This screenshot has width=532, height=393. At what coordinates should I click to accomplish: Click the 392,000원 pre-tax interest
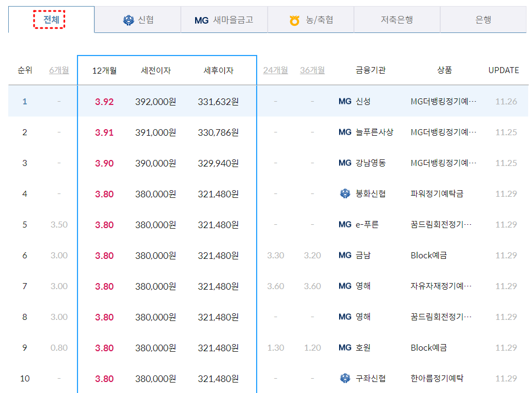point(156,102)
